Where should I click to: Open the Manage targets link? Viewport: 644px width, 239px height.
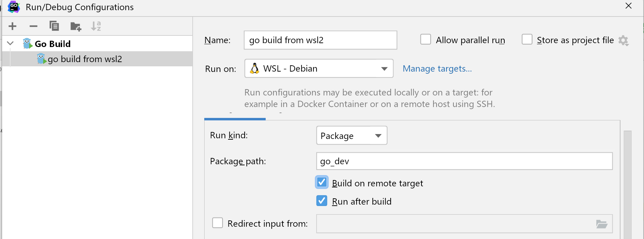tap(437, 68)
